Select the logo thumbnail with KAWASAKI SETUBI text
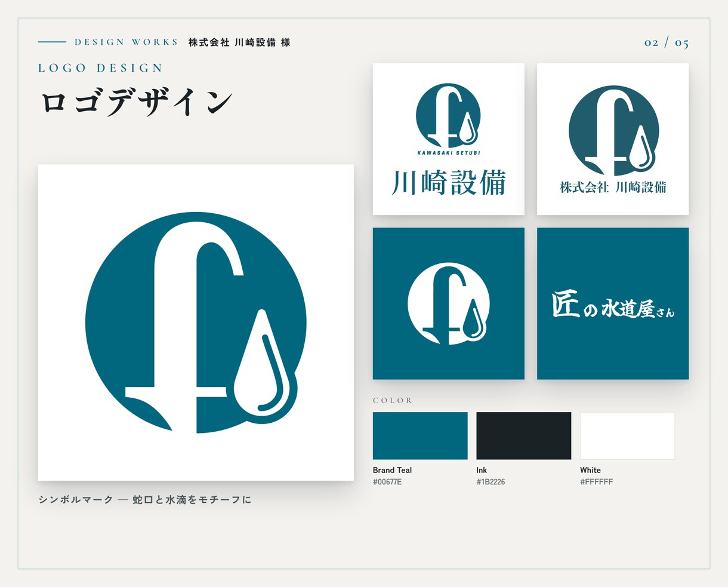The width and height of the screenshot is (728, 587). (449, 139)
